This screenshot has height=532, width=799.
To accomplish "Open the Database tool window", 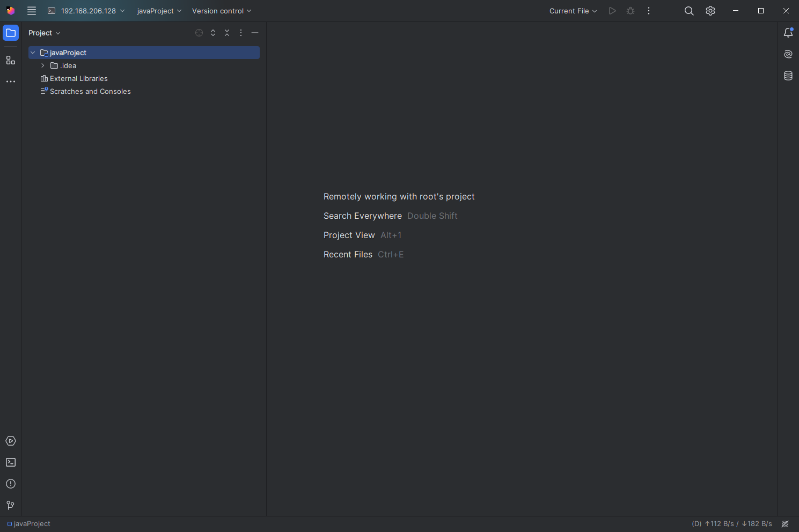I will pyautogui.click(x=788, y=76).
